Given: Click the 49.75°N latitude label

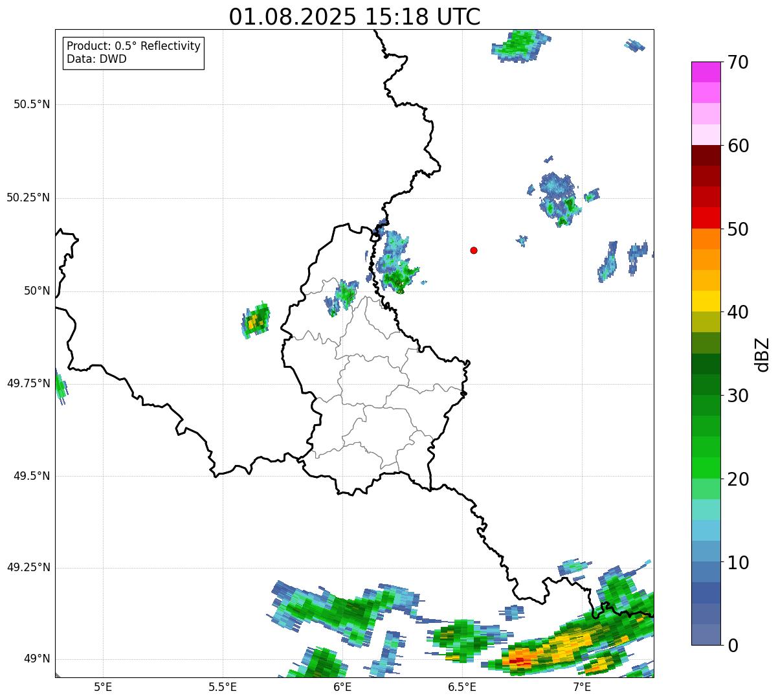Looking at the screenshot, I should [28, 383].
